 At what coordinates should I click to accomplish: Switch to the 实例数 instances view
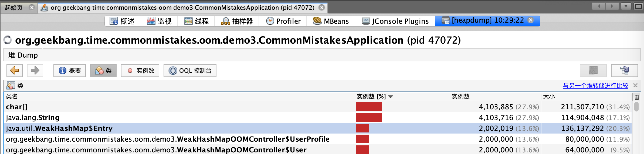click(140, 71)
